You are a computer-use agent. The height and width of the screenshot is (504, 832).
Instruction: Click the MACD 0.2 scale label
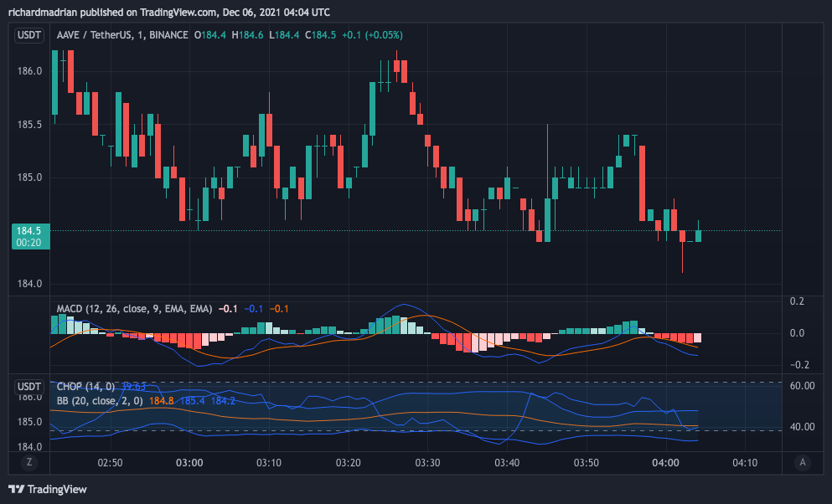[x=797, y=301]
